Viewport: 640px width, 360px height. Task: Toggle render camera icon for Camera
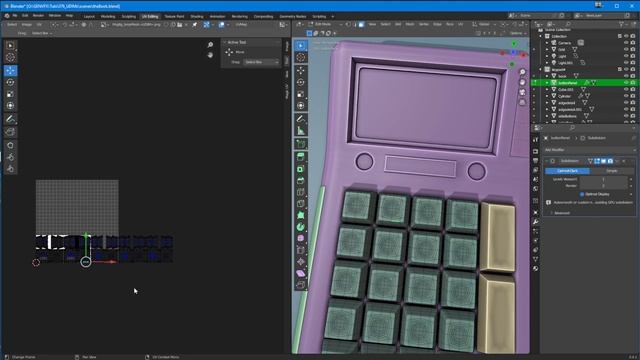(633, 43)
